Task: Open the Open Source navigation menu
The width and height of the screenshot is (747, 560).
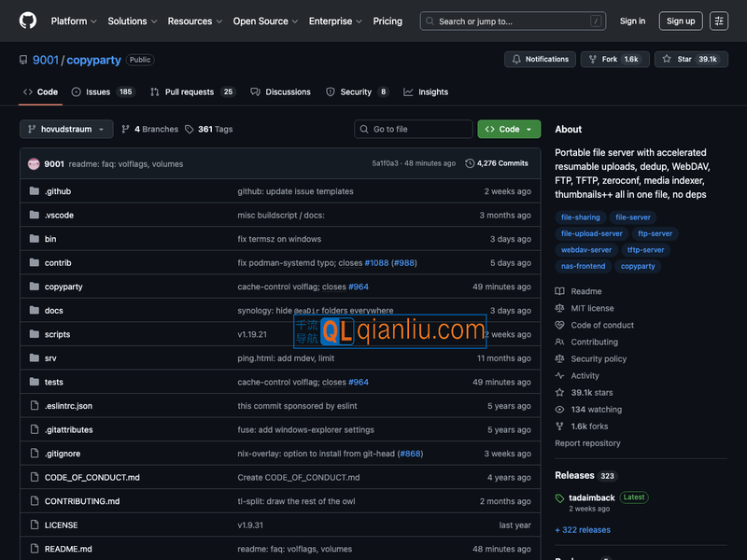Action: point(265,21)
